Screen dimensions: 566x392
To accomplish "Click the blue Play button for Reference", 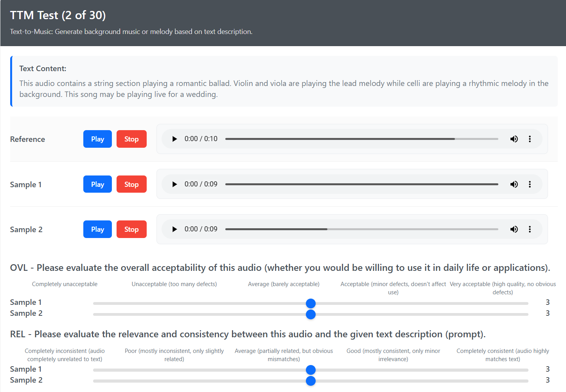I will (x=97, y=139).
